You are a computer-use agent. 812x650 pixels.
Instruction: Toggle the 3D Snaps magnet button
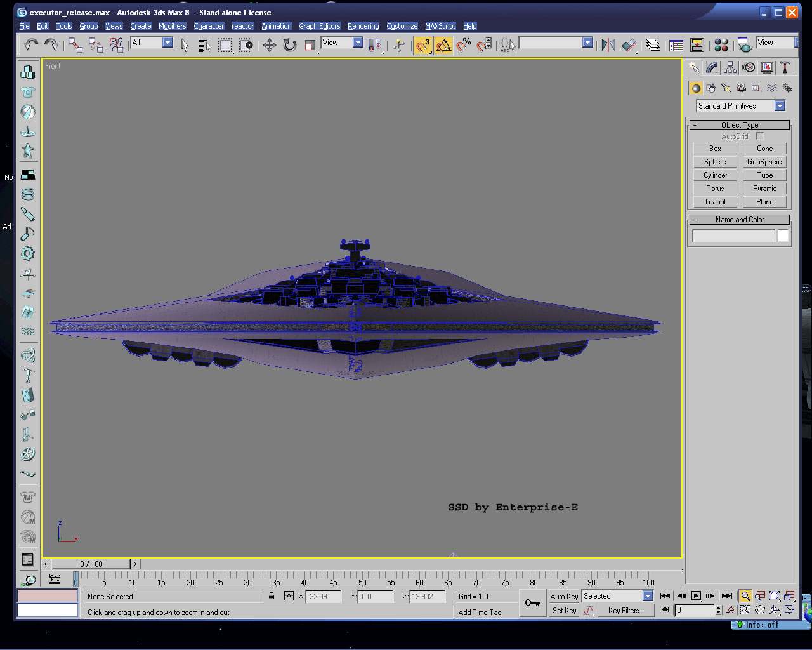[423, 44]
